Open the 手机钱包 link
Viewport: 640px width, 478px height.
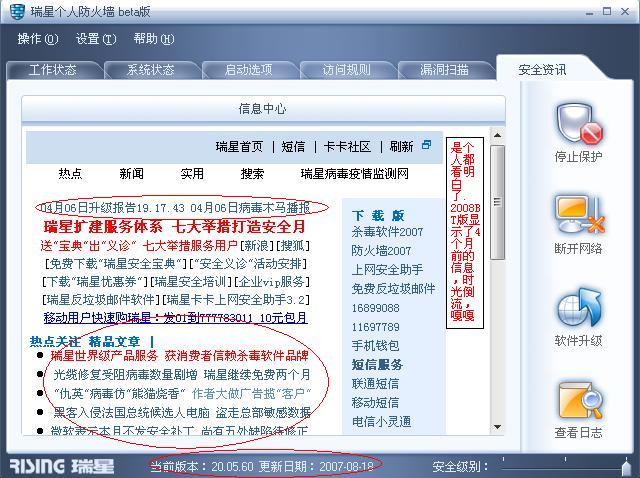pos(376,346)
